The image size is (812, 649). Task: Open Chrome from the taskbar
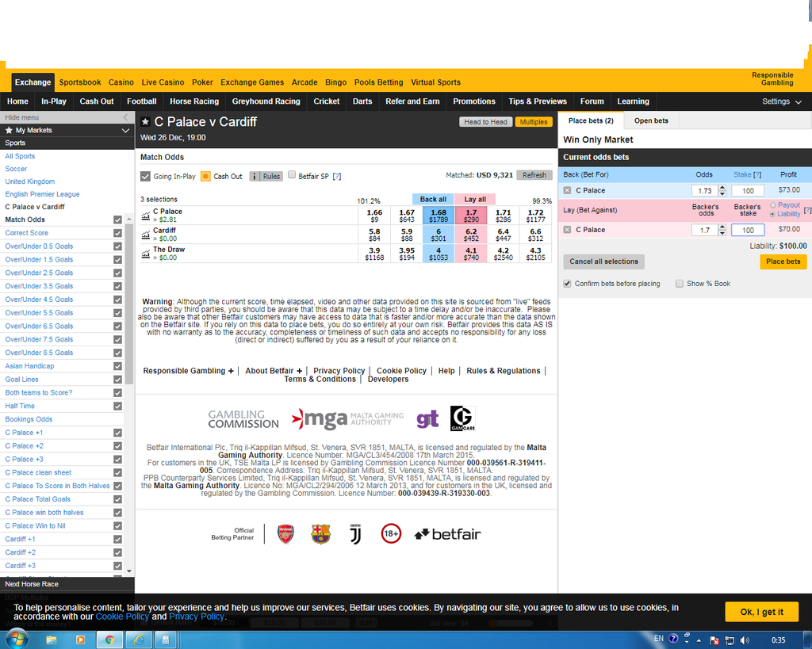(109, 640)
